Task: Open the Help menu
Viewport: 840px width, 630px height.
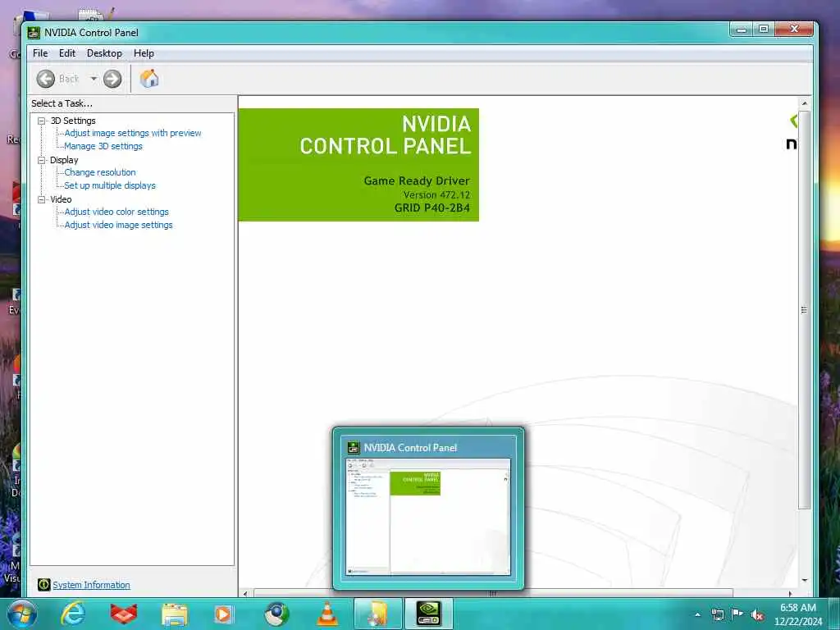Action: coord(144,53)
